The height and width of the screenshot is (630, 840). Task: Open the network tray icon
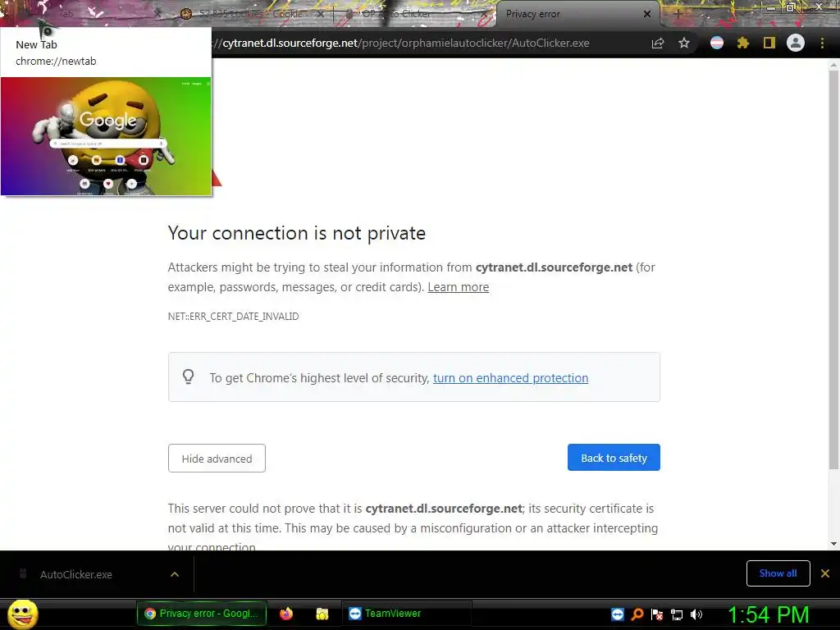pyautogui.click(x=677, y=614)
